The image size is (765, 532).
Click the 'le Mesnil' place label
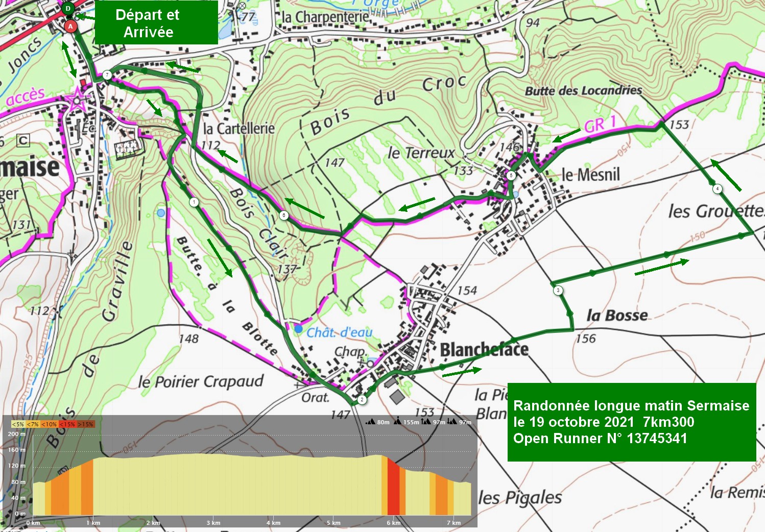(x=591, y=175)
